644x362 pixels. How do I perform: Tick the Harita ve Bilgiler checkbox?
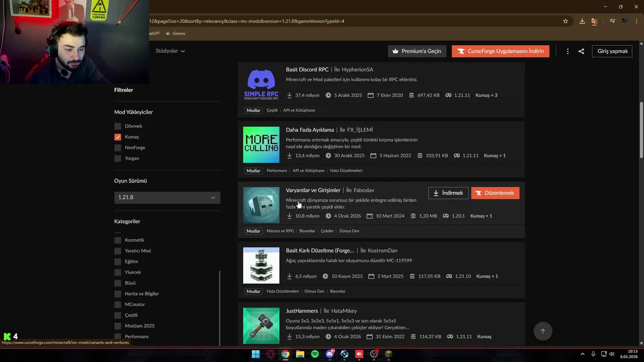(118, 294)
